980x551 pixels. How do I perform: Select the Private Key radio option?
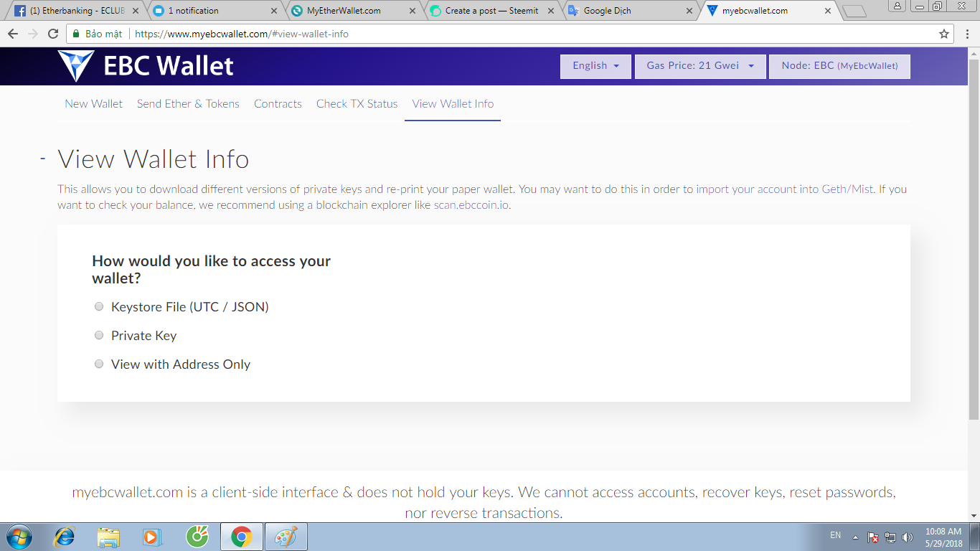99,336
